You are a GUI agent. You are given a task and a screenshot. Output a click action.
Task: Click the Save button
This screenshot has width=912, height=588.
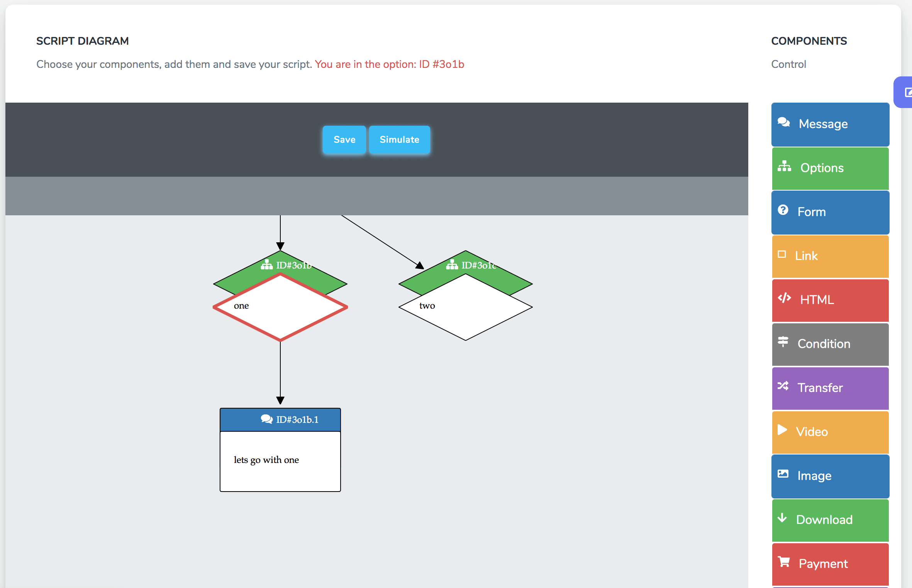[x=344, y=140]
